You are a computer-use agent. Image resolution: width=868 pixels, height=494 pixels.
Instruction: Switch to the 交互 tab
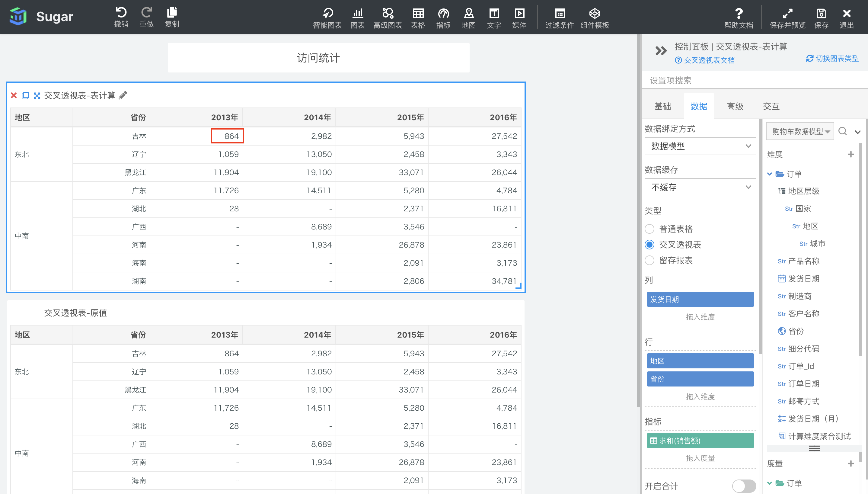771,106
